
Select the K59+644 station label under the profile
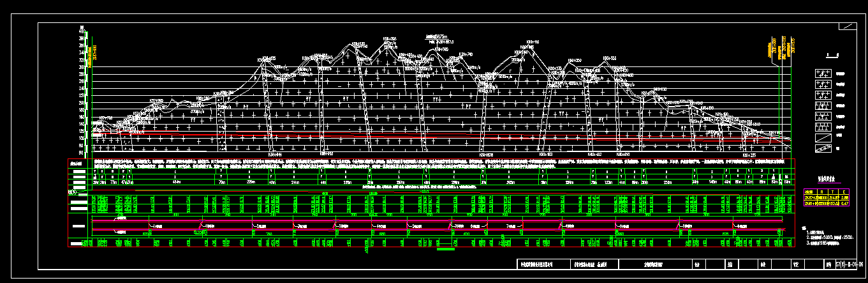pyautogui.click(x=274, y=154)
